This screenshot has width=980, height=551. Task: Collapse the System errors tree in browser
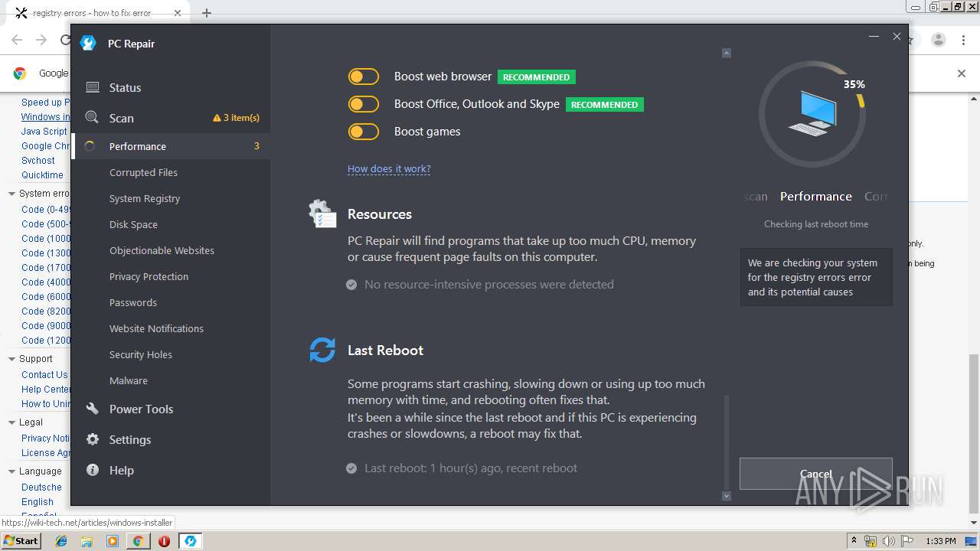(11, 194)
